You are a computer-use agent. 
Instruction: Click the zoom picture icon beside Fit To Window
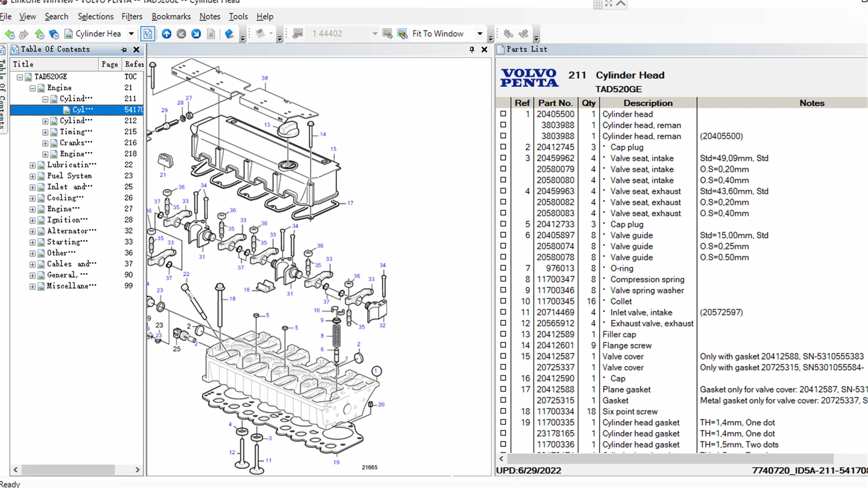coord(402,34)
